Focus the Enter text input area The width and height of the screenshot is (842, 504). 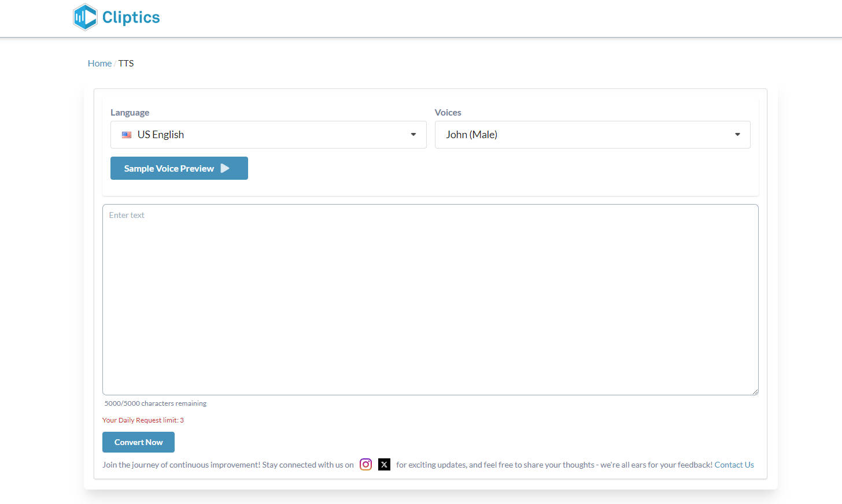click(430, 299)
